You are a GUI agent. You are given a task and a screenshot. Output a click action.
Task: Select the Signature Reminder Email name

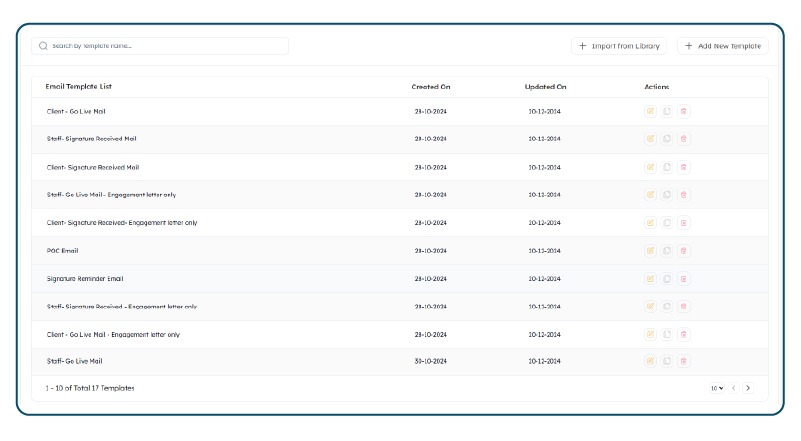click(x=85, y=279)
